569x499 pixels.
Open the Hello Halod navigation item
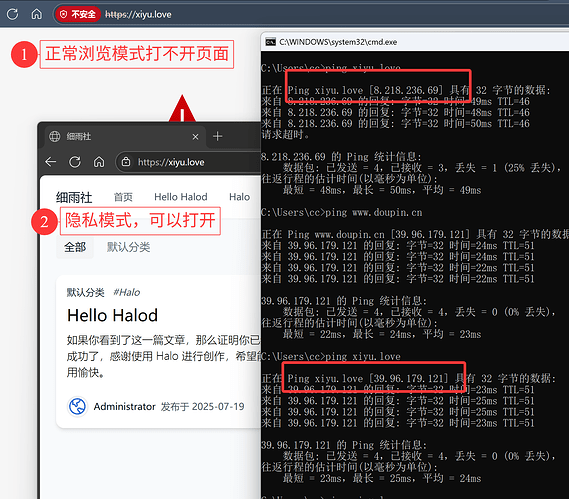(181, 197)
